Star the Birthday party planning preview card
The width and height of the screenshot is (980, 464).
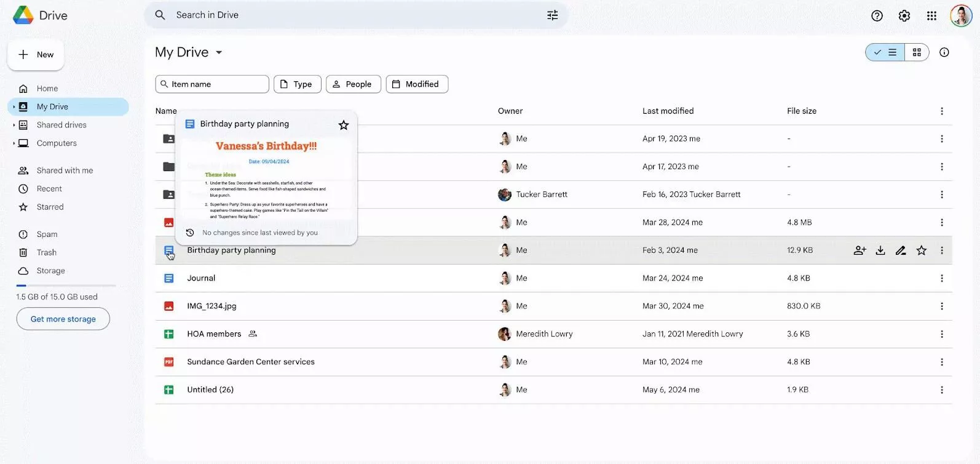[x=344, y=125]
